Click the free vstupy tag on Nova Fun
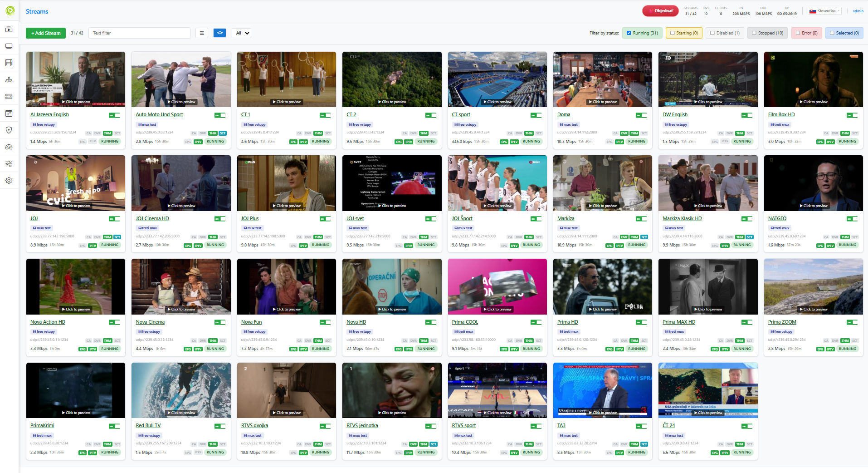 click(255, 332)
